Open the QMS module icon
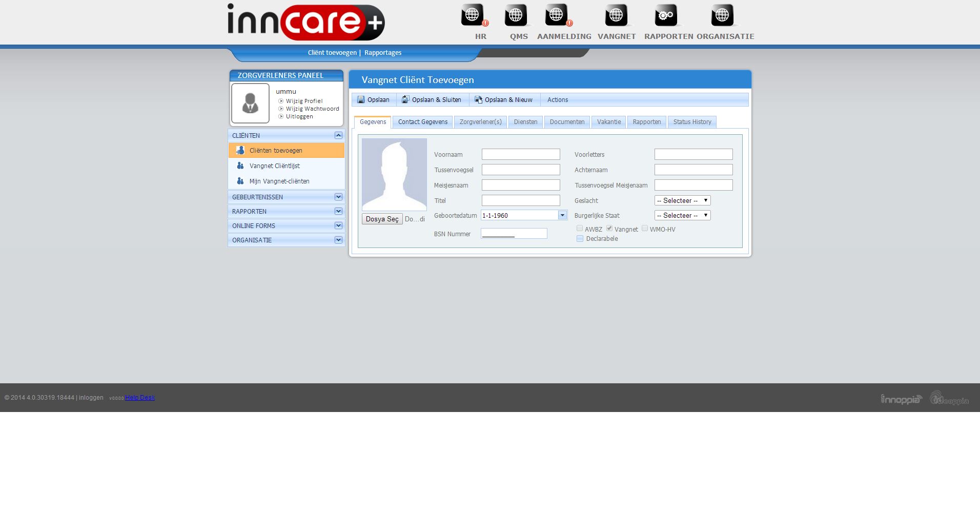The height and width of the screenshot is (515, 980). [516, 15]
